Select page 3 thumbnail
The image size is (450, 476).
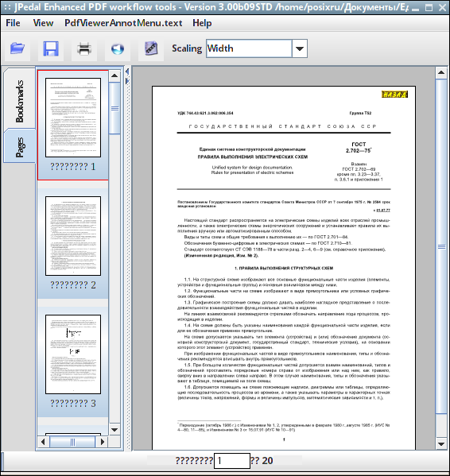tap(73, 354)
